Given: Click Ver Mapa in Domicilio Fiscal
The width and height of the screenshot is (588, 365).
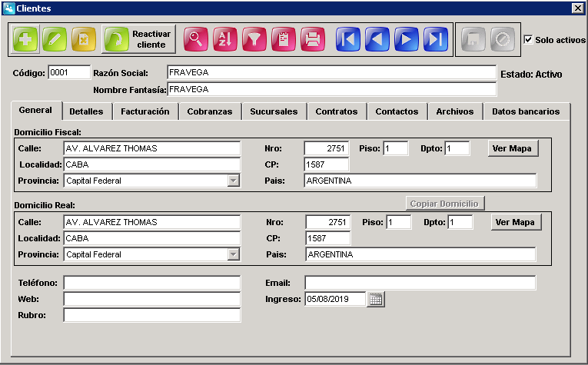Looking at the screenshot, I should click(512, 148).
